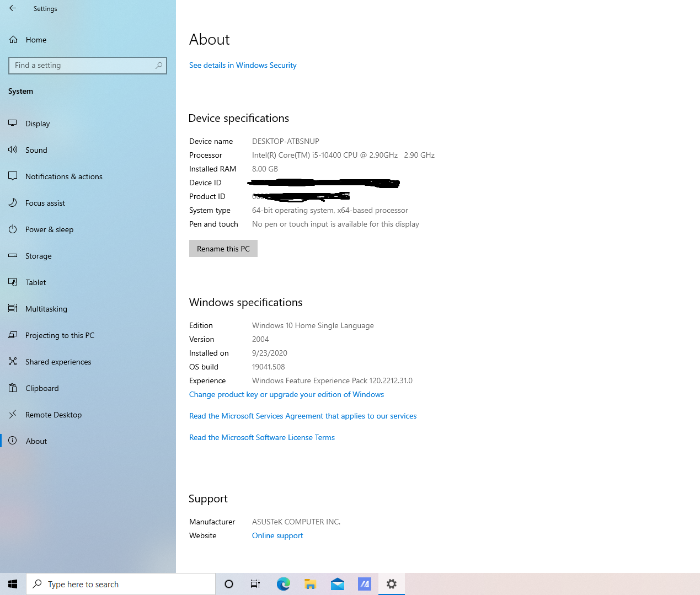Click the Clipboard icon
The width and height of the screenshot is (700, 595).
(13, 388)
